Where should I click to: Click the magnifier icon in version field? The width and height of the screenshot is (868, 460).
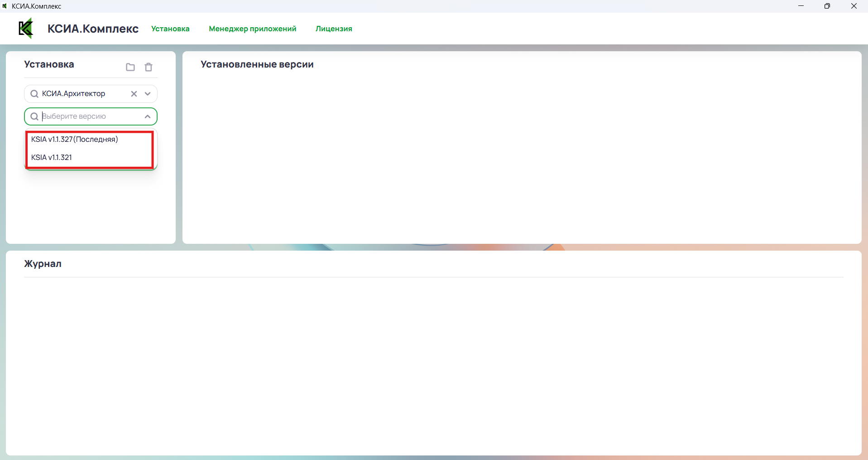[x=34, y=116]
